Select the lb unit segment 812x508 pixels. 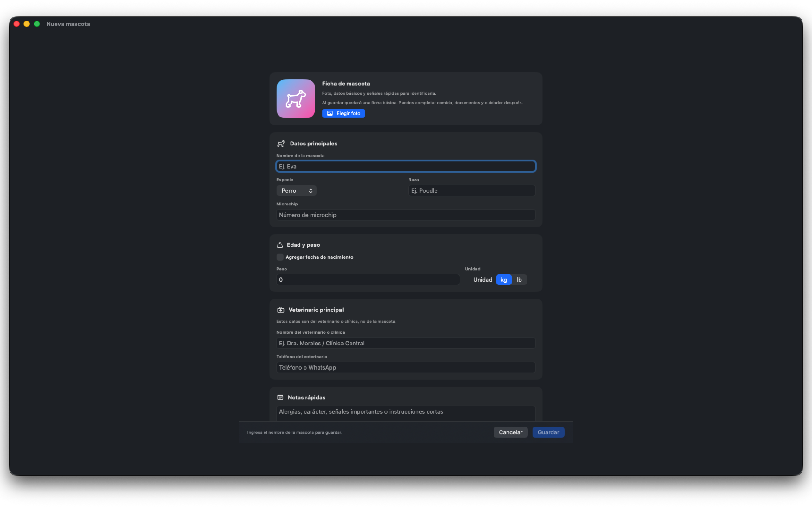coord(519,279)
